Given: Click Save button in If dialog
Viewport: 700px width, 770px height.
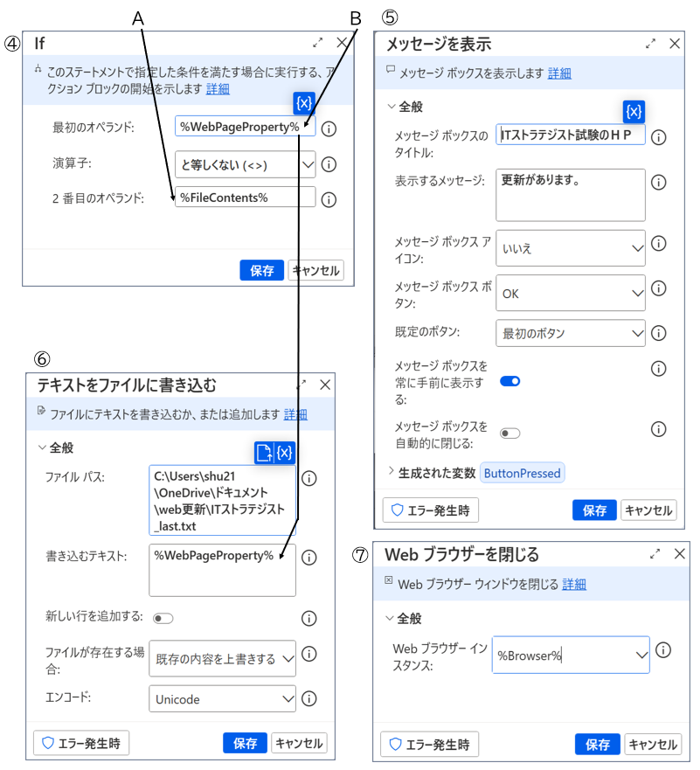Looking at the screenshot, I should [262, 270].
